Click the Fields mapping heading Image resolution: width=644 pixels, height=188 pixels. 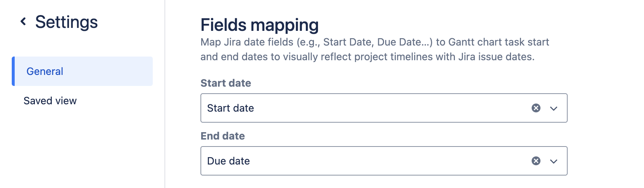point(260,25)
